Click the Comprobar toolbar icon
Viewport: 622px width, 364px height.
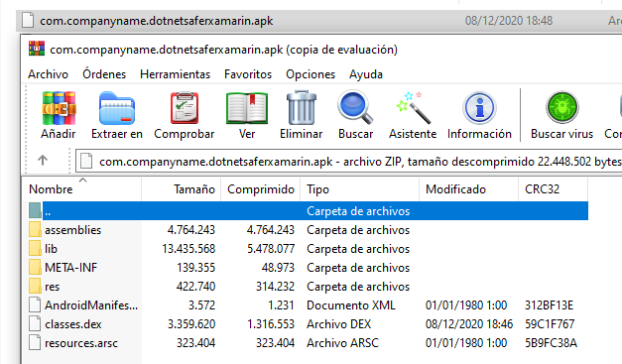pyautogui.click(x=185, y=108)
